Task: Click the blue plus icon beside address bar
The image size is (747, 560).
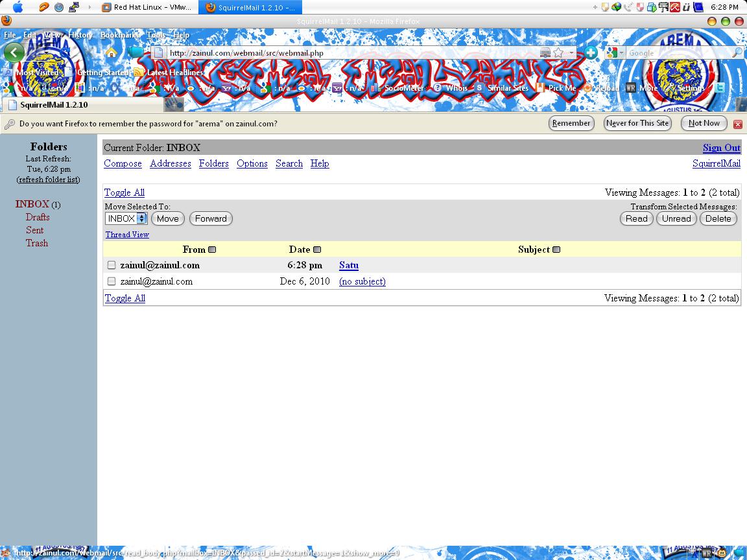Action: point(591,53)
